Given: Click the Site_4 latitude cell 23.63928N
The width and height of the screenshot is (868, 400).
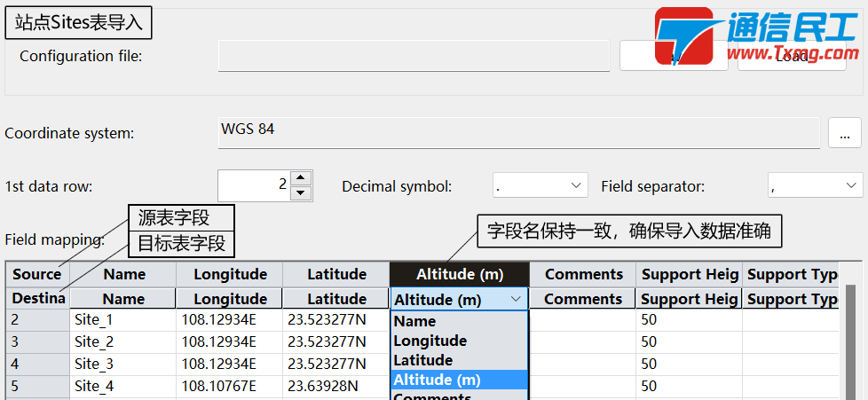Looking at the screenshot, I should pos(335,386).
